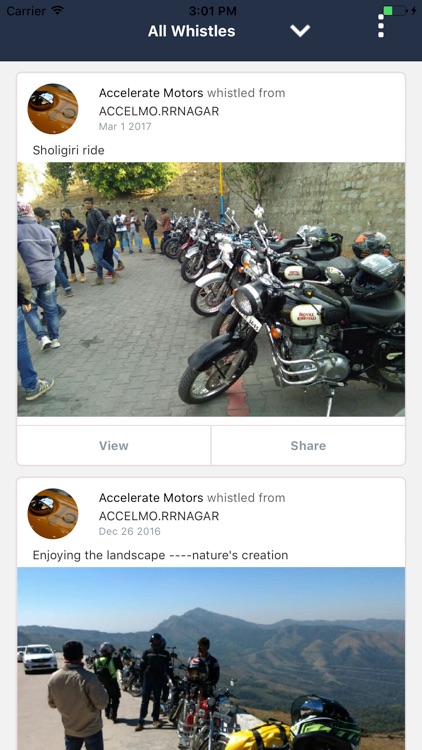Select Accelerate Motors name in second post
Viewport: 422px width, 750px height.
151,497
